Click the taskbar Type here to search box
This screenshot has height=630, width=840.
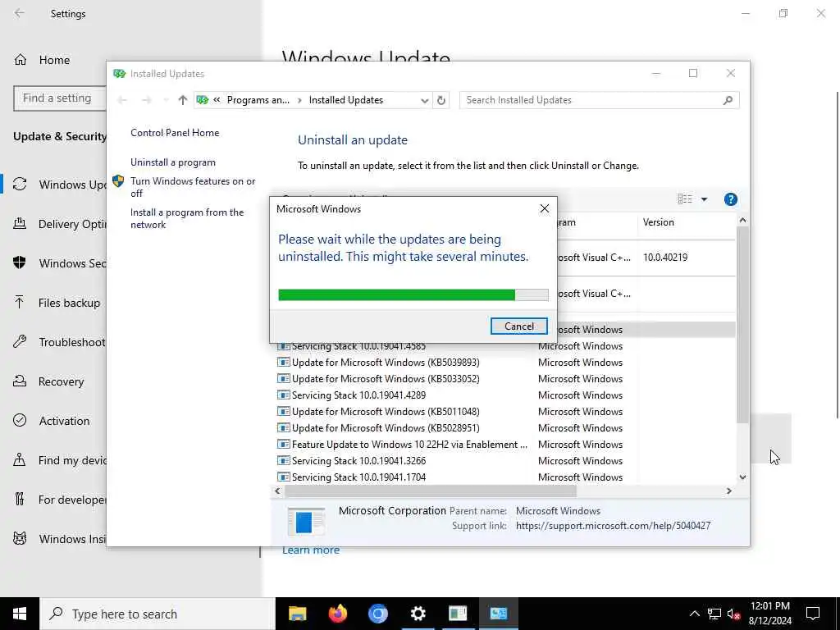157,614
